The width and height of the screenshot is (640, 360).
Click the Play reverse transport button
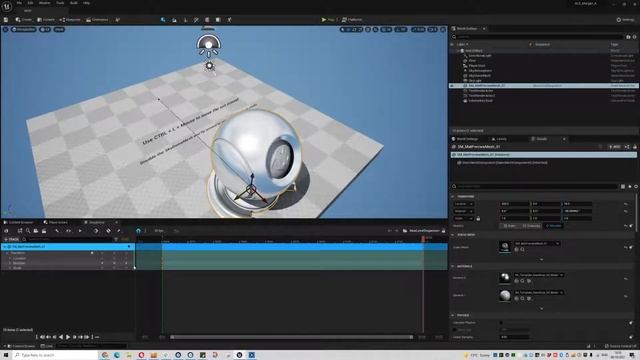coord(61,337)
